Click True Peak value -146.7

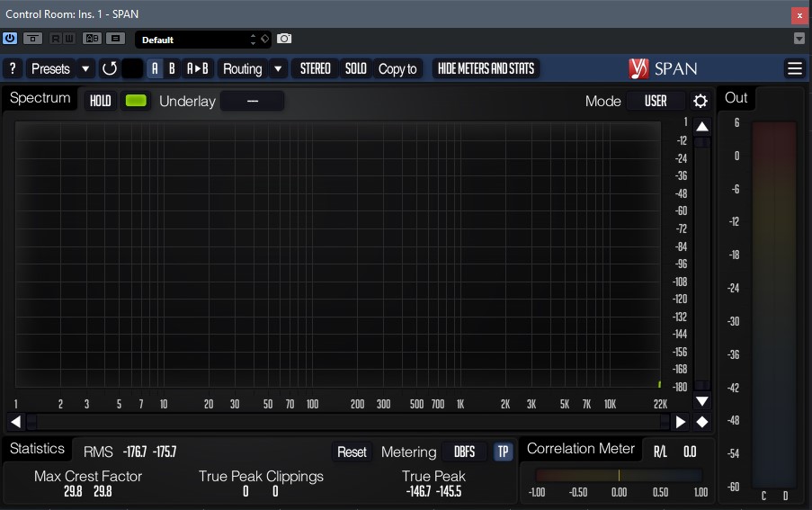pos(418,491)
